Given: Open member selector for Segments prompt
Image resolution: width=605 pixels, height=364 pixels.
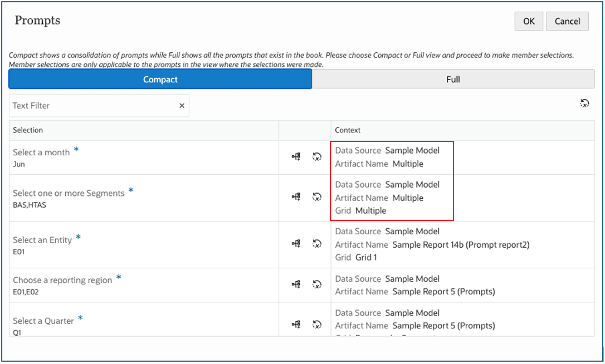Looking at the screenshot, I should click(296, 196).
